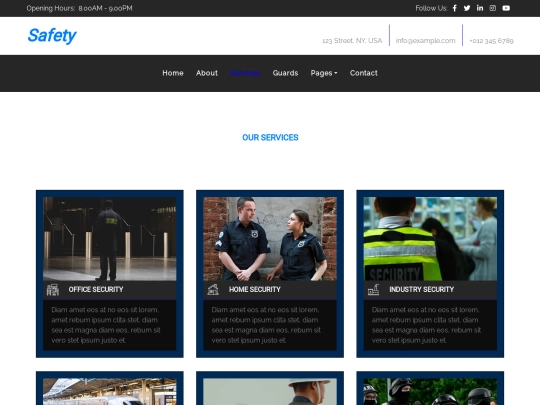Click the Safety logo
This screenshot has width=540, height=405.
point(52,35)
